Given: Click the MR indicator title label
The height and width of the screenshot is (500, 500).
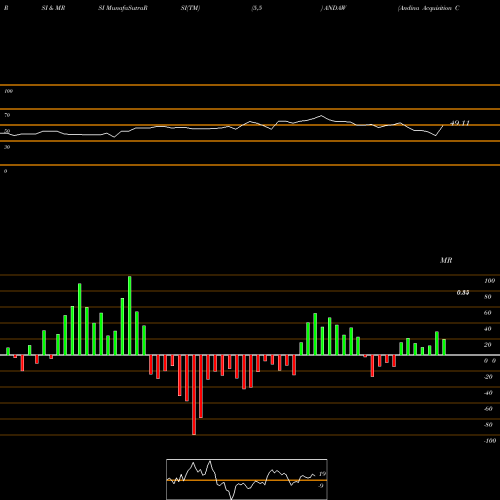Looking at the screenshot, I should [x=446, y=260].
